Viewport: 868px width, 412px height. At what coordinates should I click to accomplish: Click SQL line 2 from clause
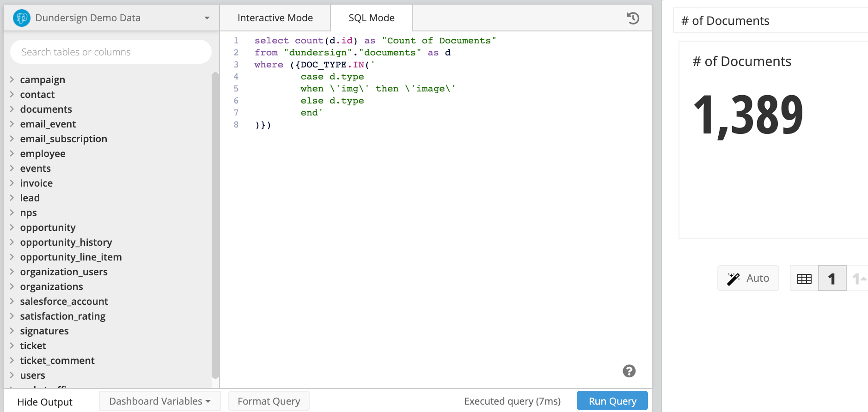[353, 53]
